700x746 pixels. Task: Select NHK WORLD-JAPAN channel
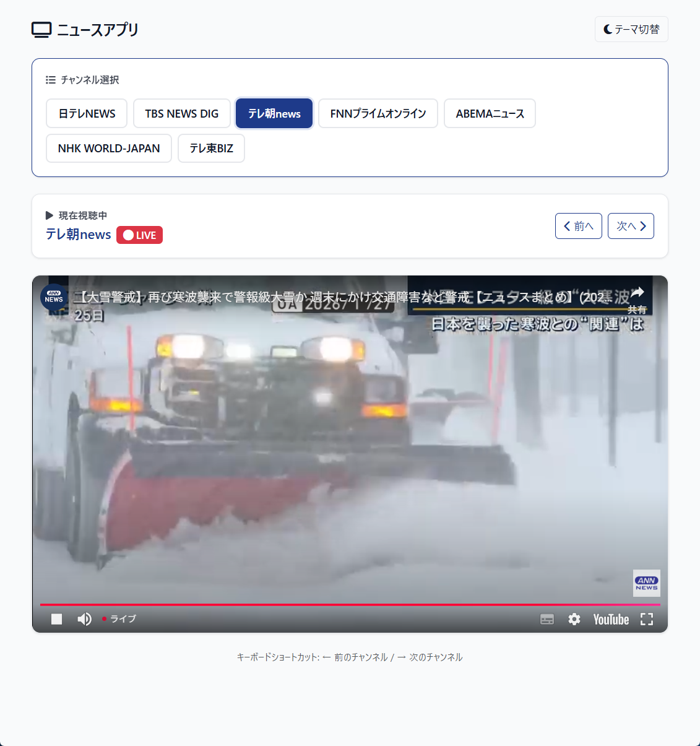click(x=109, y=148)
